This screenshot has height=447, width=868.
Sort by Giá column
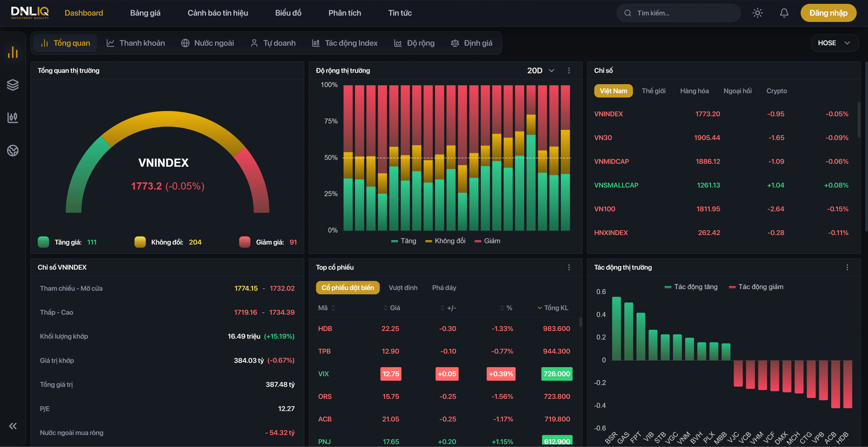(392, 308)
